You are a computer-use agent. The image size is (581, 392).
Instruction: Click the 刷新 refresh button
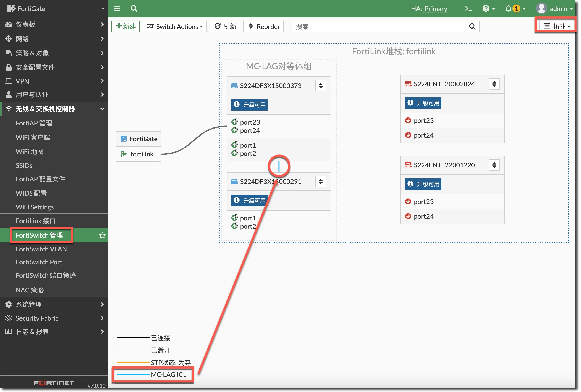[x=225, y=26]
